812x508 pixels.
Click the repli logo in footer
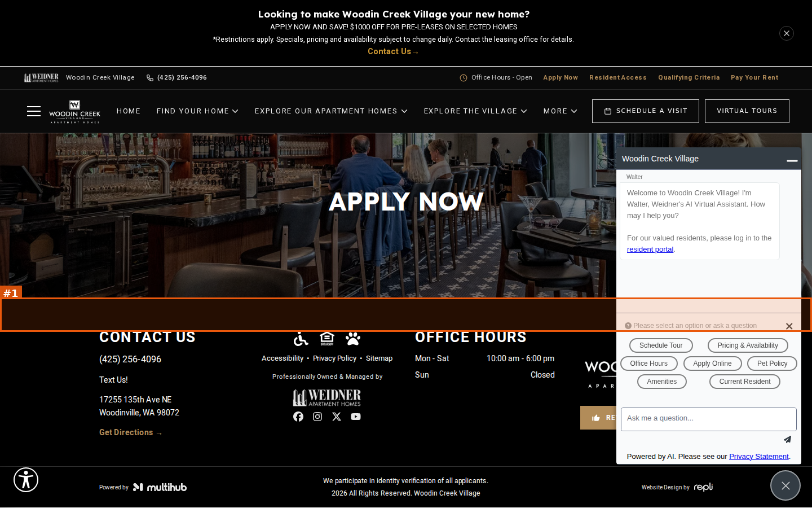pyautogui.click(x=703, y=487)
